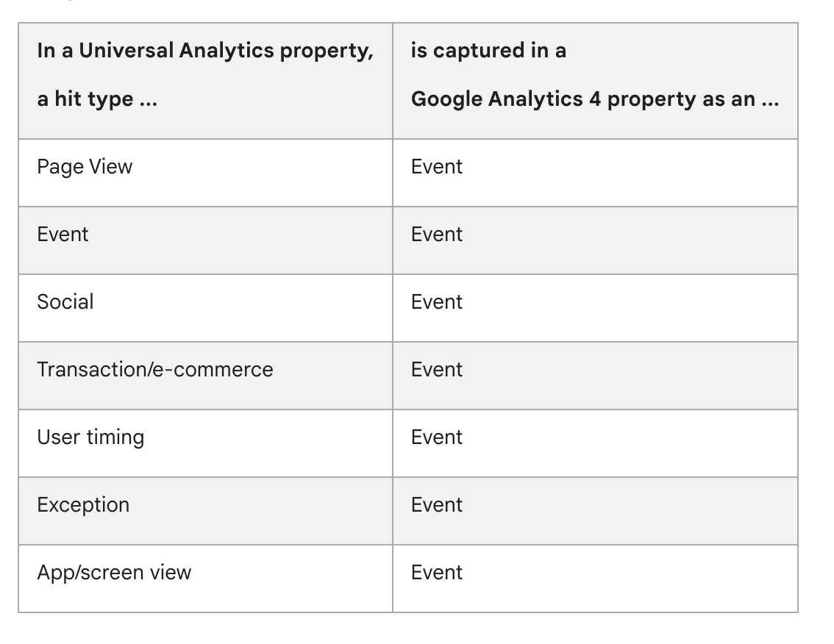
Task: Click 'Event' value in Social row
Action: pyautogui.click(x=437, y=302)
